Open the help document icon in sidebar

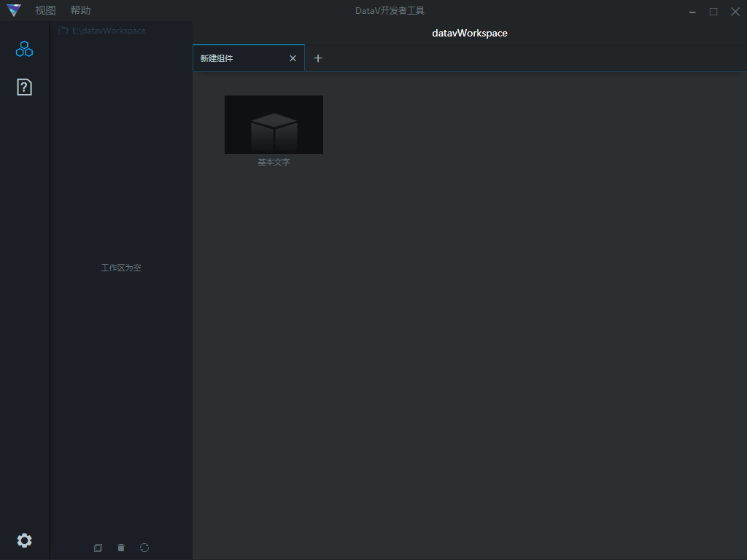click(x=24, y=87)
